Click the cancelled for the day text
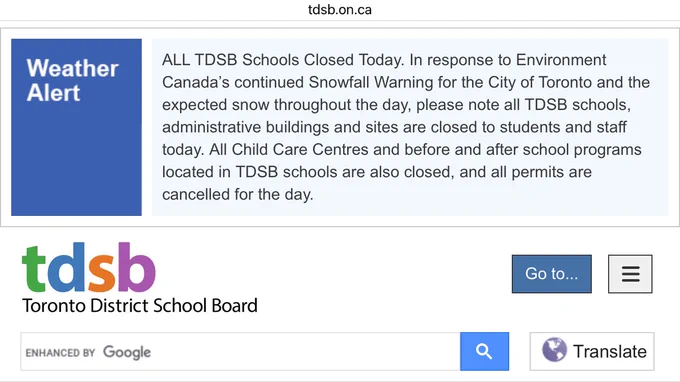This screenshot has width=680, height=382. click(x=238, y=194)
